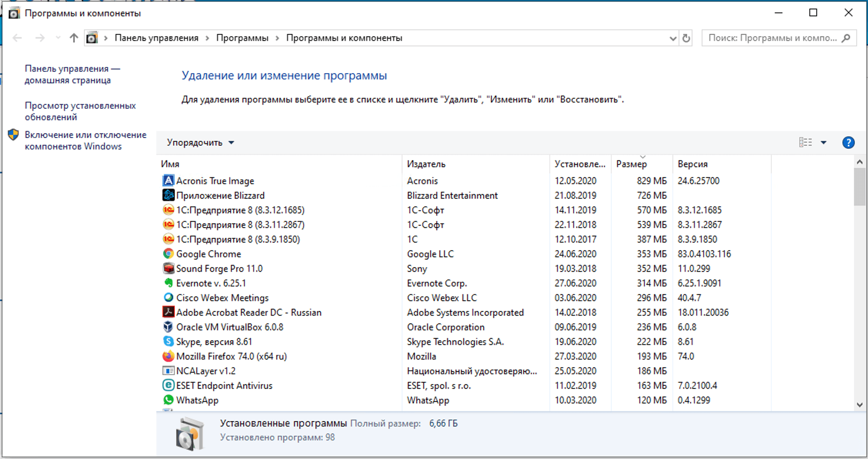Click the Evernote elephant icon

(x=168, y=283)
